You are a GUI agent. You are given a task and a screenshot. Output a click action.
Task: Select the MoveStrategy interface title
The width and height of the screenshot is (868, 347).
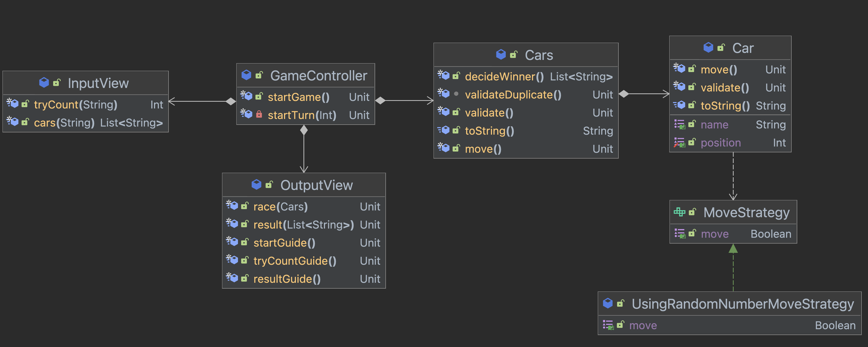pyautogui.click(x=746, y=212)
